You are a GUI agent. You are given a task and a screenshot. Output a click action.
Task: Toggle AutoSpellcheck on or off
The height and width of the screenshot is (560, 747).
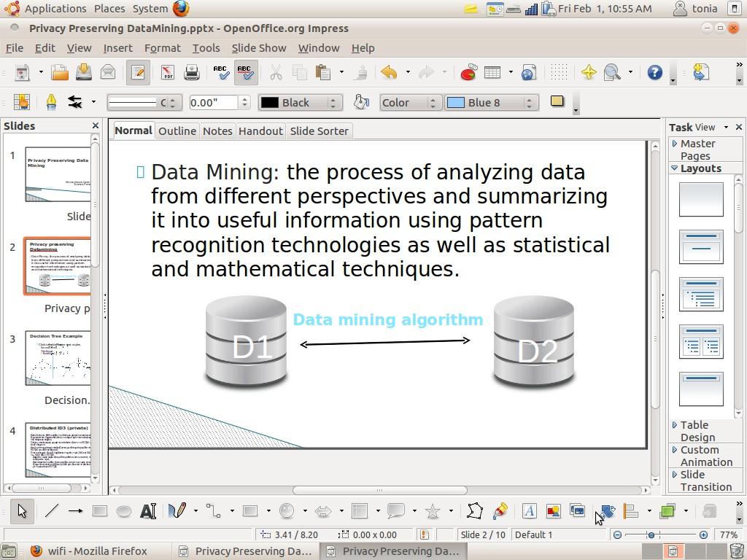[246, 72]
